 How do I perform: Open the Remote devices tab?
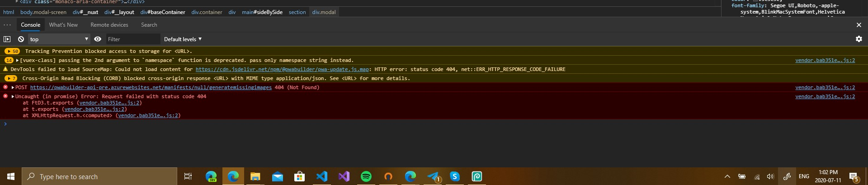coord(109,25)
